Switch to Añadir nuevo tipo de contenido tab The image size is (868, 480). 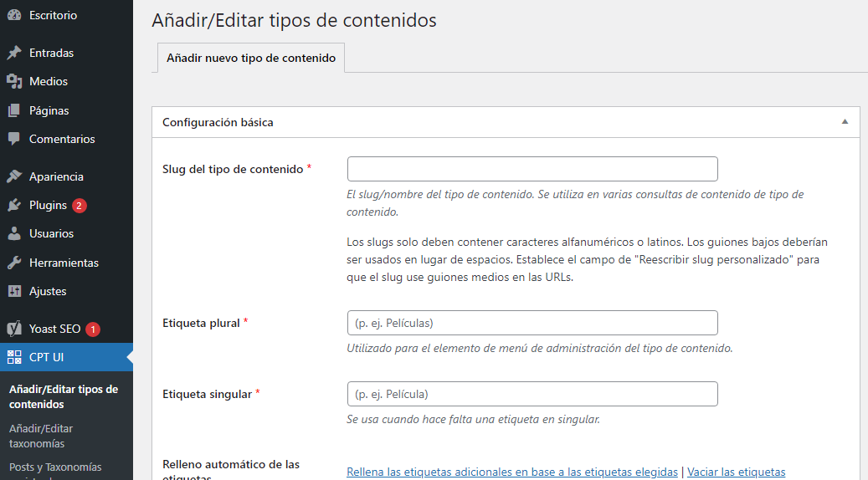251,58
